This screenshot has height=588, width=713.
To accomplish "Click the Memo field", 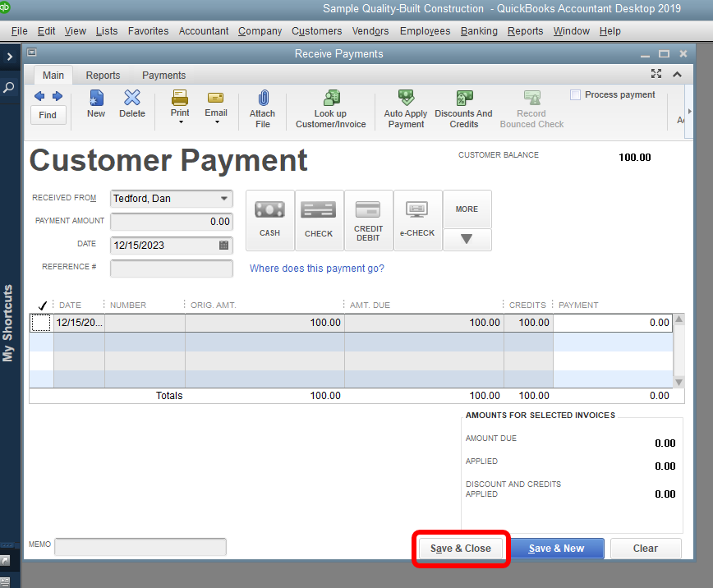I will pos(140,547).
